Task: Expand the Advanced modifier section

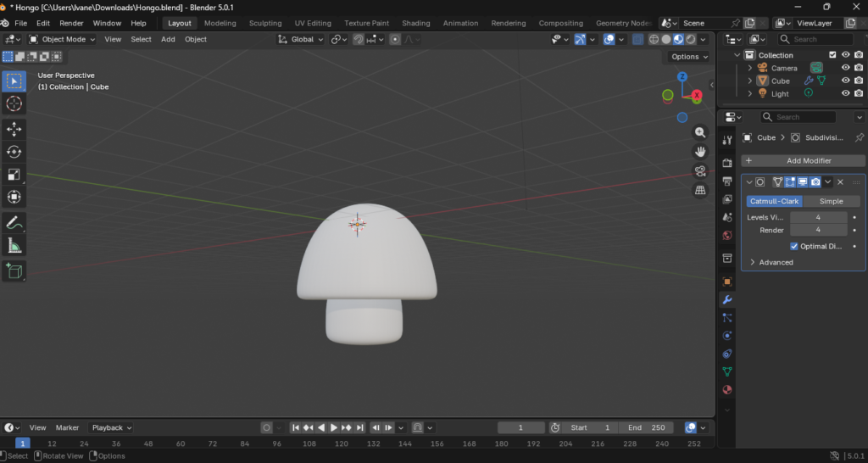Action: pos(776,262)
